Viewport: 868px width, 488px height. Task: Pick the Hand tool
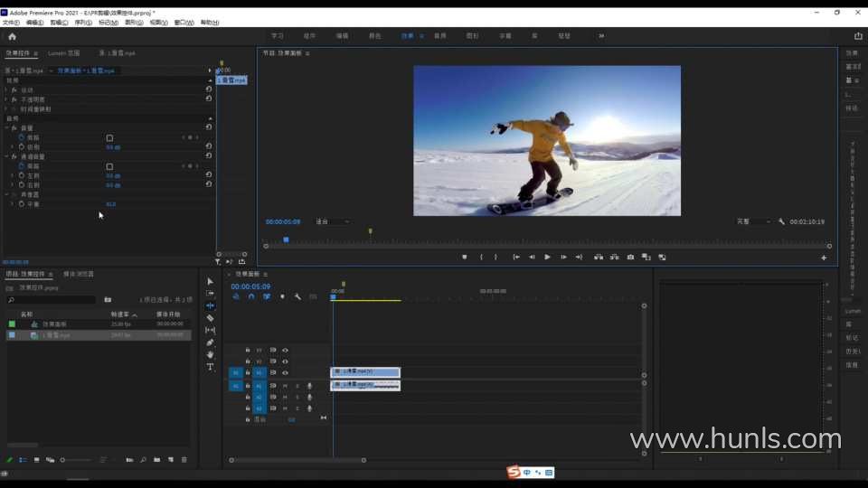click(211, 354)
